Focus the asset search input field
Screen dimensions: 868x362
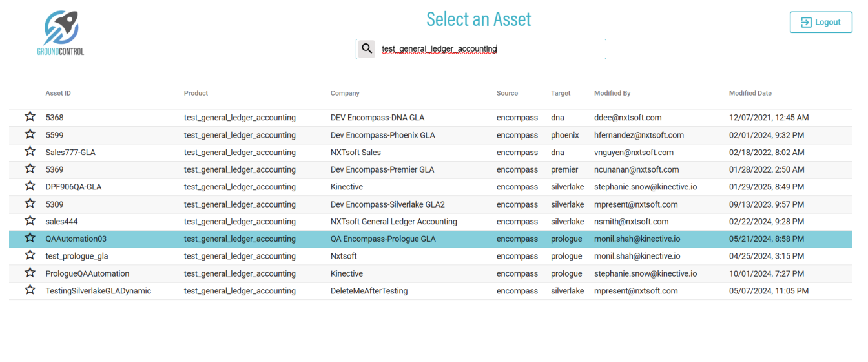[x=491, y=49]
